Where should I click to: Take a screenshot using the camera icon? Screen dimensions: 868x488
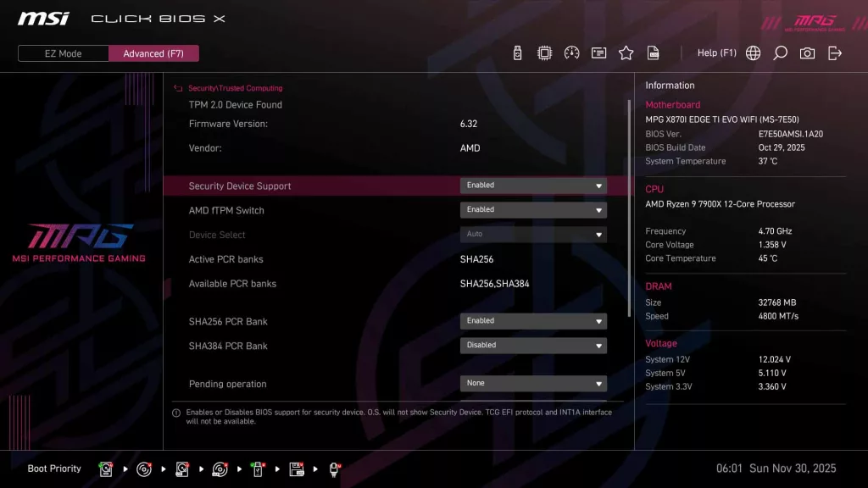[x=807, y=53]
